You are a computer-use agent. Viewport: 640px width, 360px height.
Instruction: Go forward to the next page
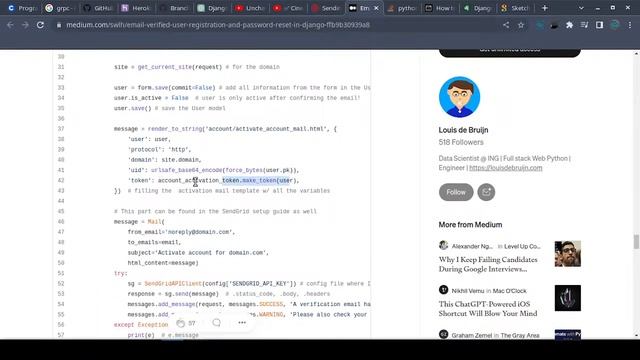pos(25,25)
